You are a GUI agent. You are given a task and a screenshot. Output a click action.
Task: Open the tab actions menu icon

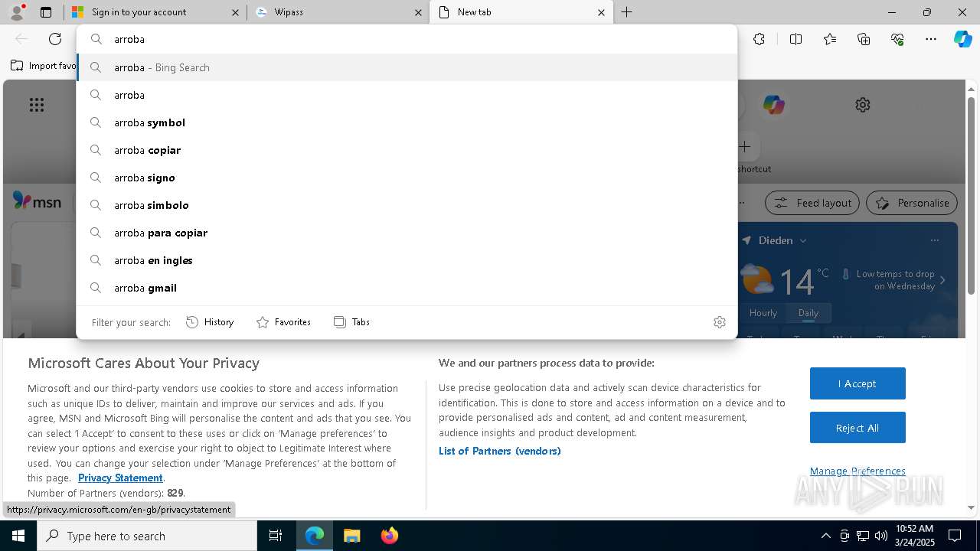coord(46,12)
